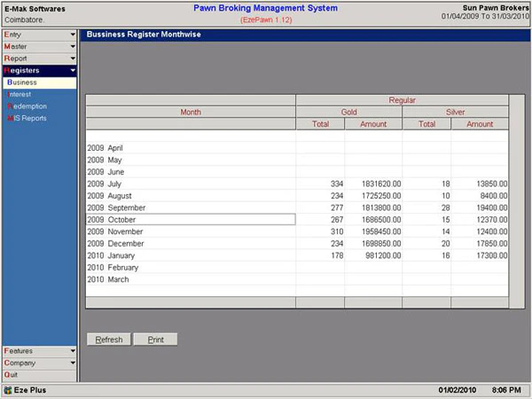This screenshot has height=399, width=532.
Task: Click the Gold Amount column header
Action: click(373, 124)
